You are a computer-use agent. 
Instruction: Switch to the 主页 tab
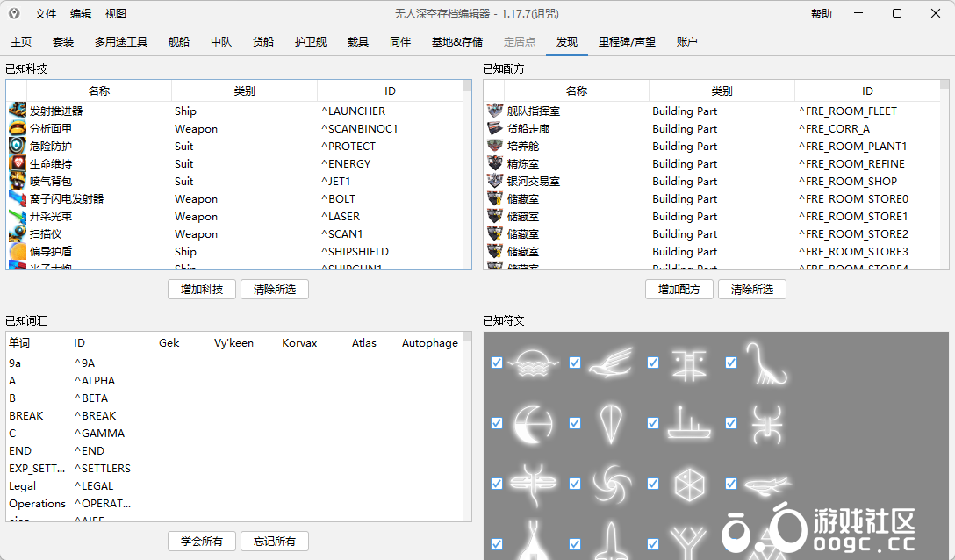(x=21, y=42)
